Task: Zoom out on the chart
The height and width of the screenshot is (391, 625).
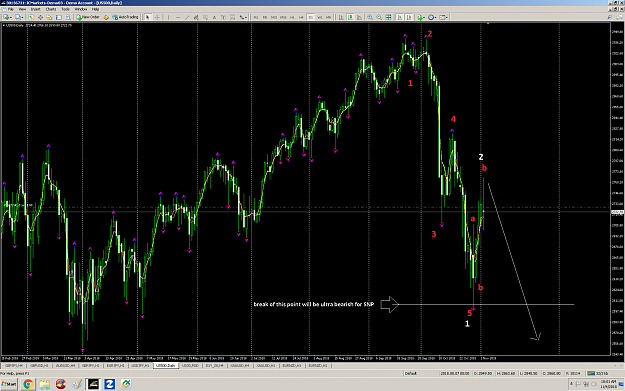Action: click(x=379, y=17)
